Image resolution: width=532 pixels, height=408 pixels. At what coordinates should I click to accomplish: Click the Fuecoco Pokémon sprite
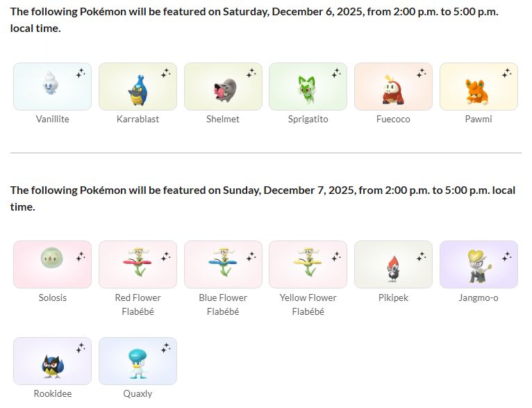[x=393, y=90]
